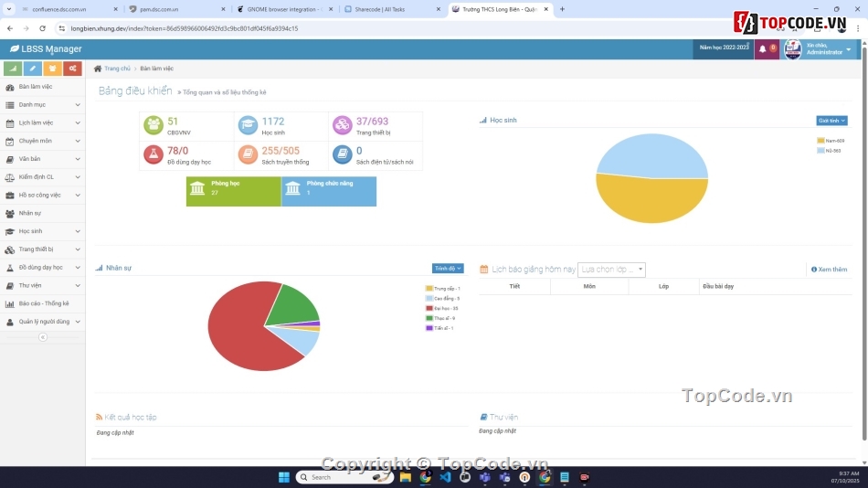Click the red flask Đồ dùng dạy học icon
This screenshot has width=868, height=488.
pos(153,154)
